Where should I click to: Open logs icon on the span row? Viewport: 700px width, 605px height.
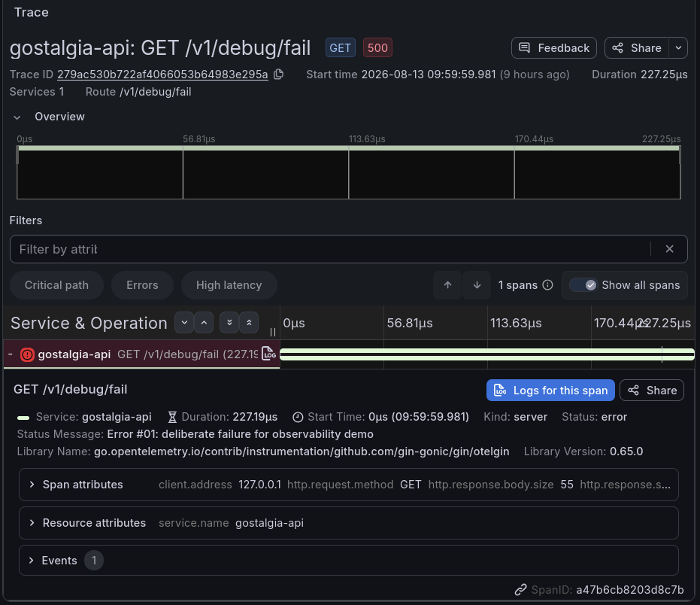(x=268, y=354)
